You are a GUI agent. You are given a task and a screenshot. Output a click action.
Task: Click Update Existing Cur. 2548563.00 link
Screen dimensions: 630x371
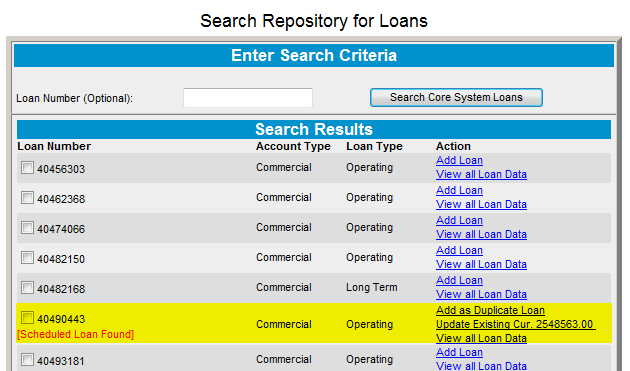coord(515,324)
